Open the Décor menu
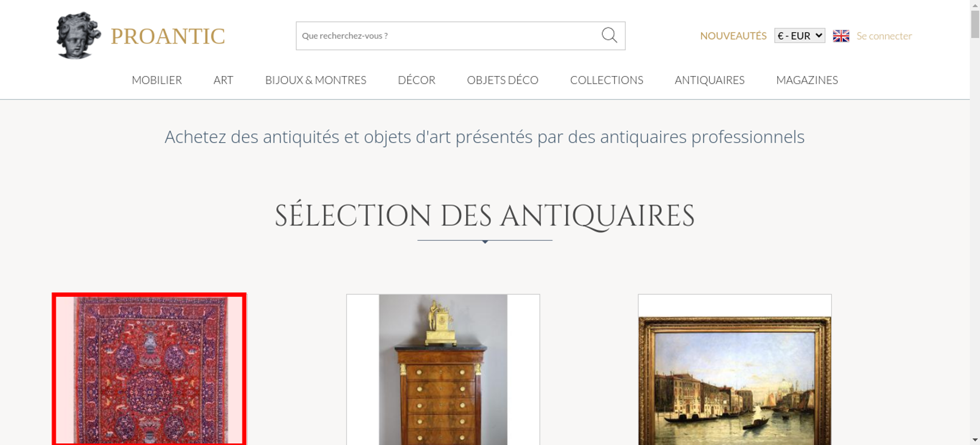 pyautogui.click(x=416, y=80)
